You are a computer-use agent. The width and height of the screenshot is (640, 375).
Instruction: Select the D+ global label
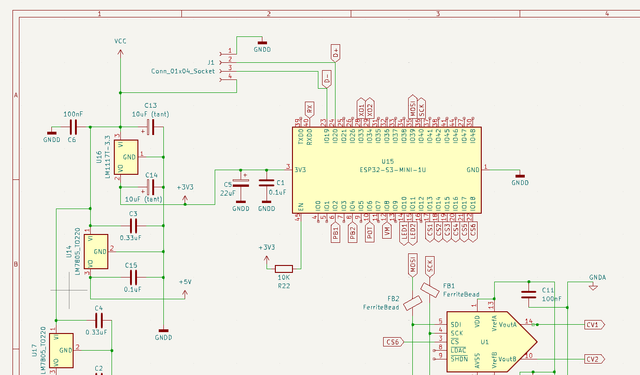335,53
